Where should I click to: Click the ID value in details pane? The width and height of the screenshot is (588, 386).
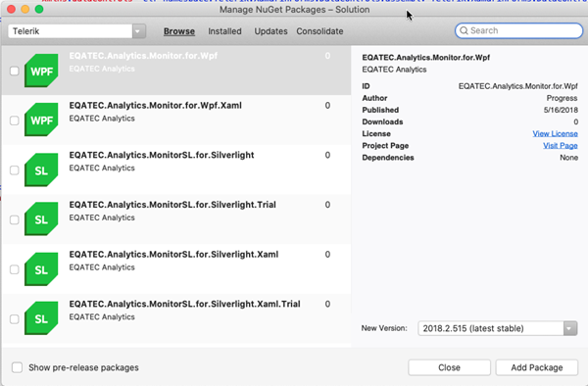pos(517,86)
